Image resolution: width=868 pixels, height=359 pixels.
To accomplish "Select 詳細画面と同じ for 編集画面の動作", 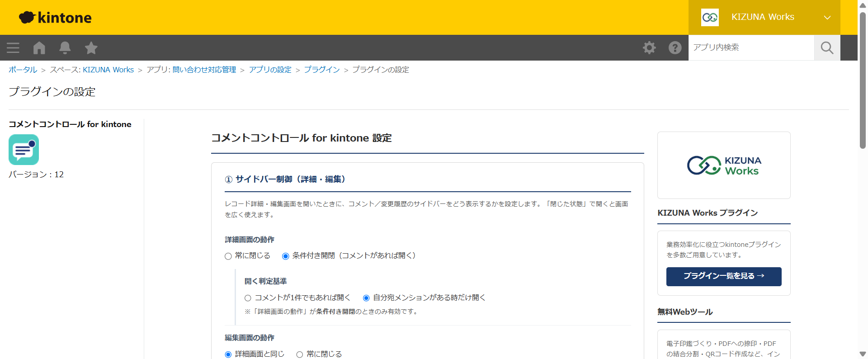I will point(228,354).
